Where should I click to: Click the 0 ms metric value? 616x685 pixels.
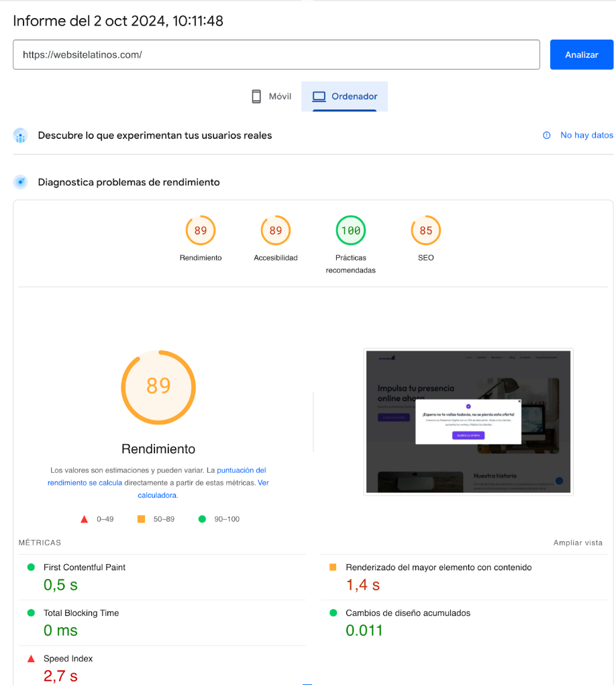point(60,631)
